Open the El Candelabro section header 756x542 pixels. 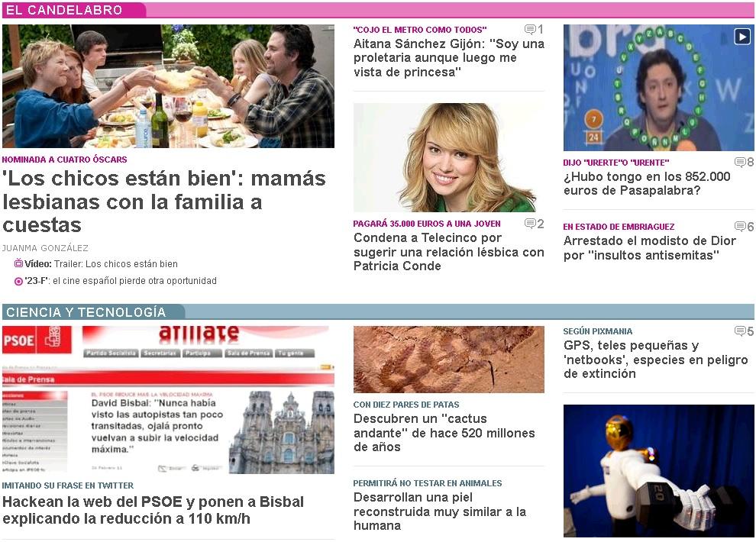pyautogui.click(x=64, y=10)
